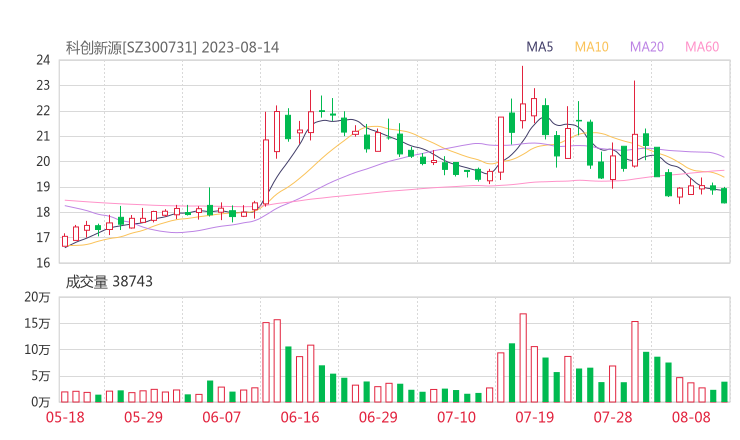740x440 pixels.
Task: Click the 成交量 38743 volume label
Action: [109, 282]
